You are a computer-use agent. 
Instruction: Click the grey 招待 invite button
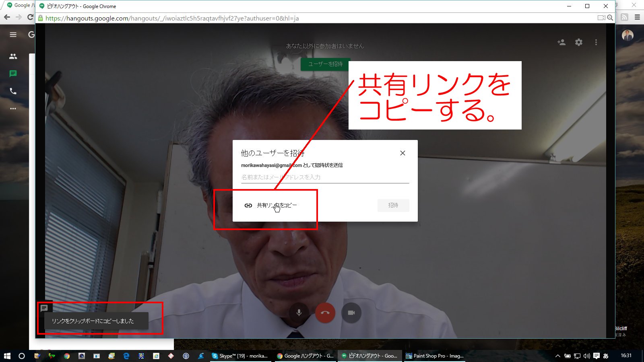point(393,205)
